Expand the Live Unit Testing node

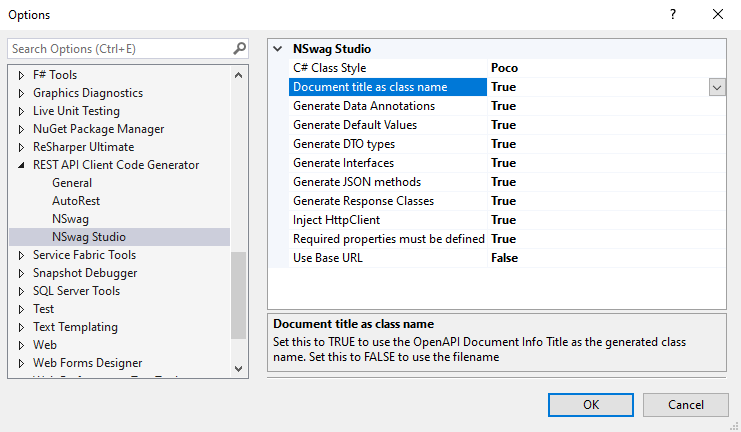(21, 111)
